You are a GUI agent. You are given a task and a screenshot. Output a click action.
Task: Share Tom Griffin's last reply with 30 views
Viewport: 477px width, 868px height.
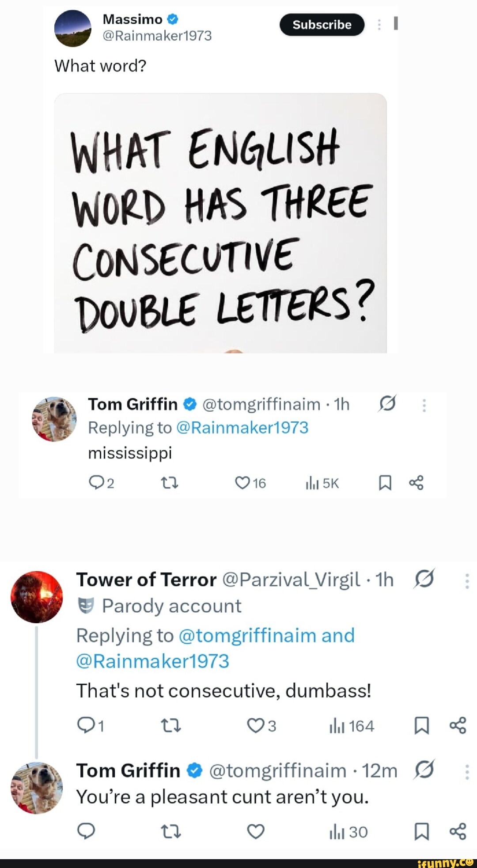458,831
